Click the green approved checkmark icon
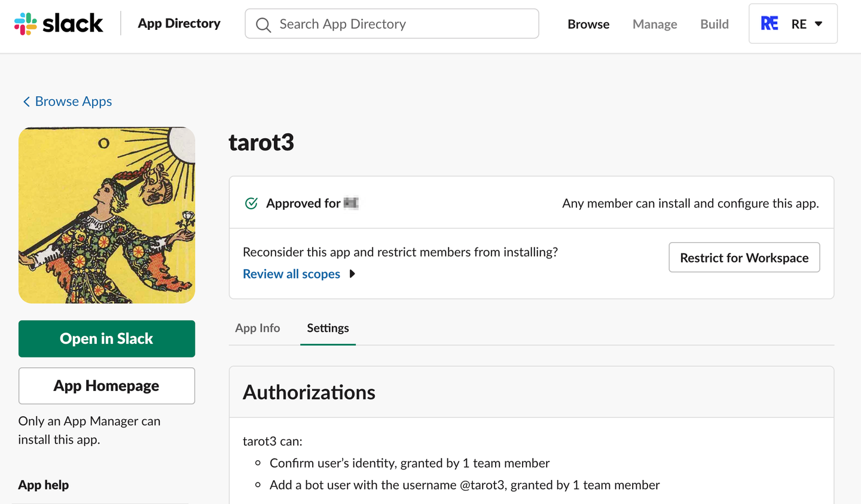Image resolution: width=861 pixels, height=504 pixels. (251, 203)
